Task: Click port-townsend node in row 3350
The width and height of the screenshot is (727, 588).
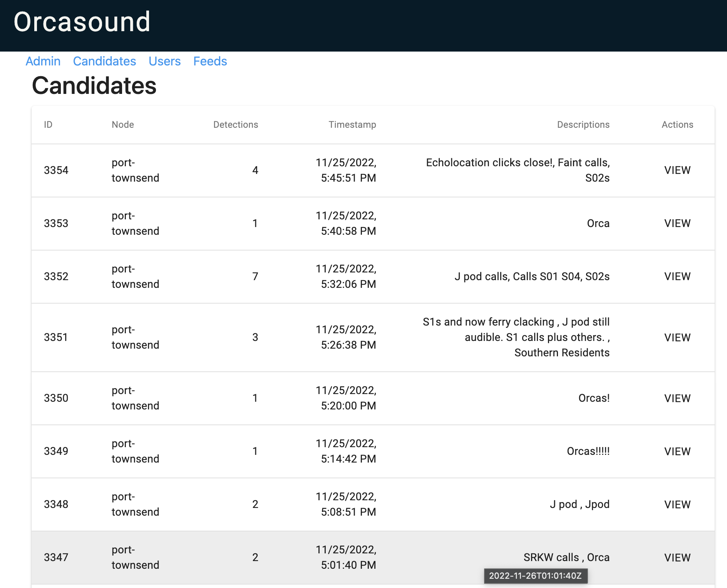Action: tap(135, 398)
